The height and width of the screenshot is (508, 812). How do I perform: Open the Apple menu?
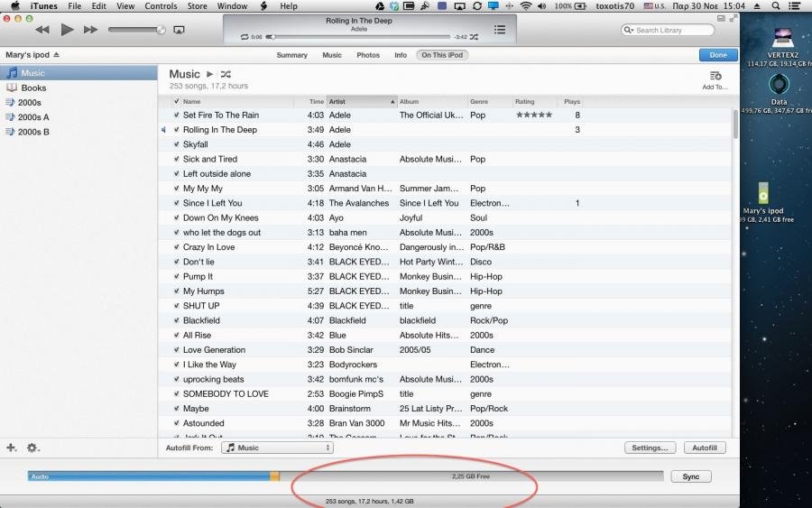click(15, 6)
